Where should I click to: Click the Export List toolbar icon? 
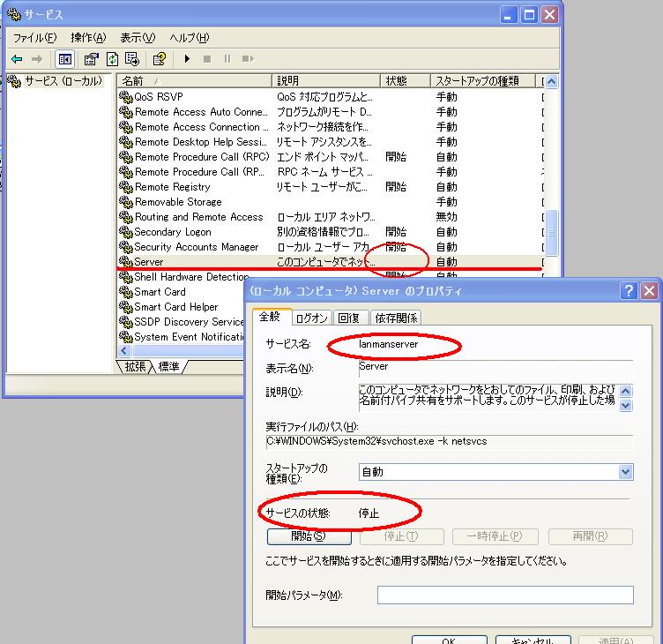pos(132,59)
